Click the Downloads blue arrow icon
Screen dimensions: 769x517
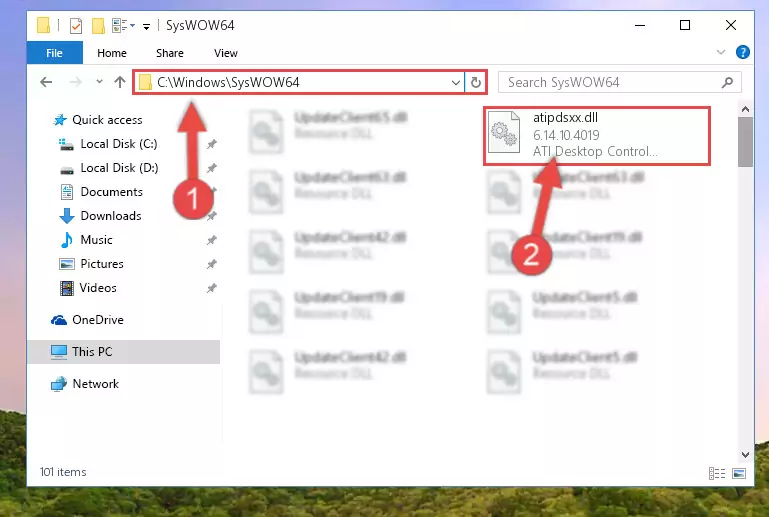tap(67, 216)
